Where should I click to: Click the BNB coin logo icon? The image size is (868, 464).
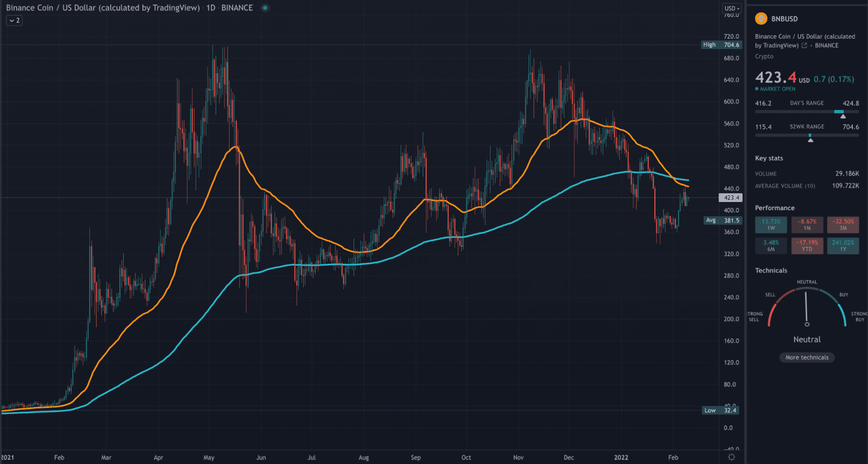click(x=761, y=19)
